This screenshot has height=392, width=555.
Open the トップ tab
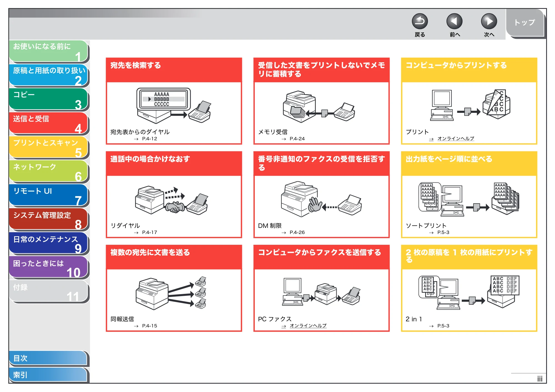(x=525, y=23)
